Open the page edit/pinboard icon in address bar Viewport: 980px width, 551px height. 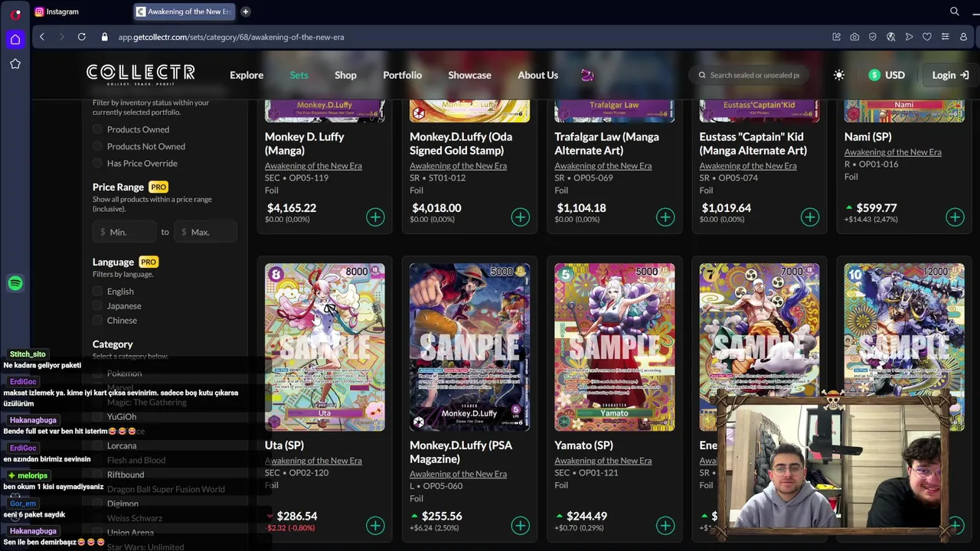coord(836,37)
